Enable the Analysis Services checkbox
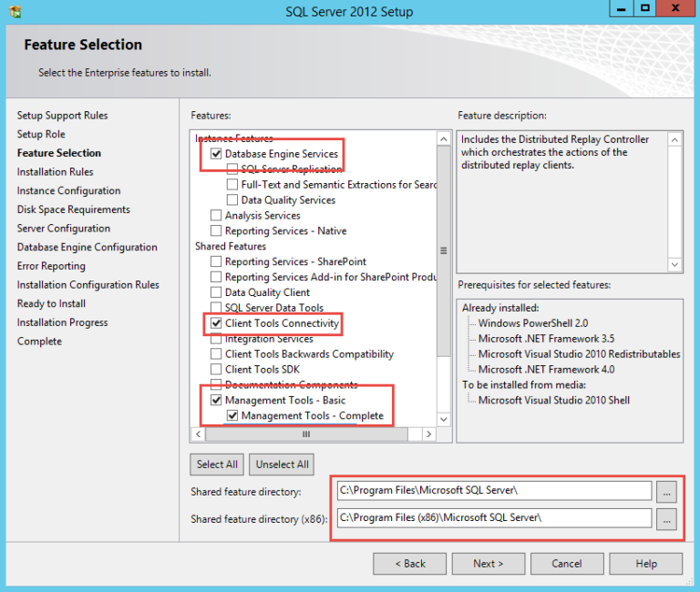This screenshot has height=592, width=700. [x=216, y=216]
